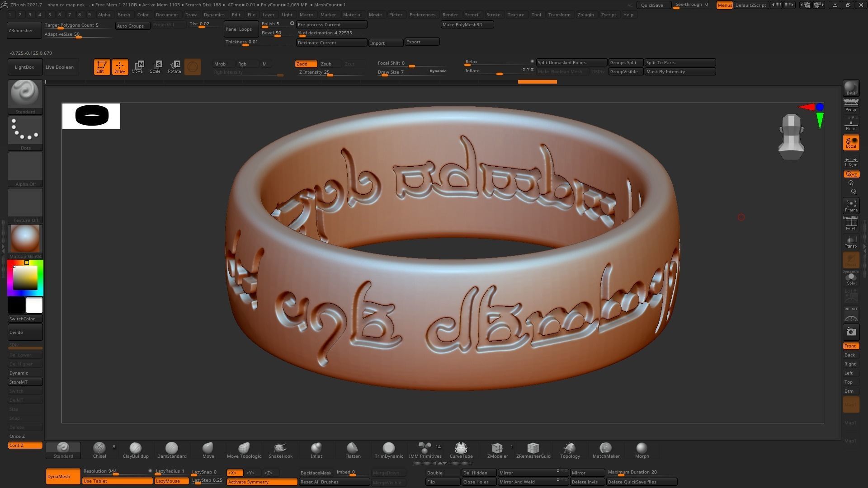This screenshot has width=868, height=488.
Task: Click Split To Parts button
Action: (680, 62)
